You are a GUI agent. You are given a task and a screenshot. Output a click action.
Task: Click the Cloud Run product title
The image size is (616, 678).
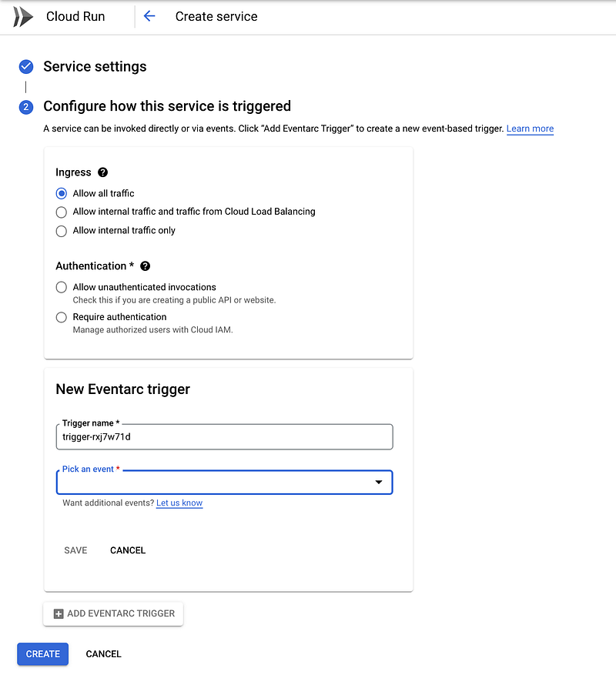[75, 16]
